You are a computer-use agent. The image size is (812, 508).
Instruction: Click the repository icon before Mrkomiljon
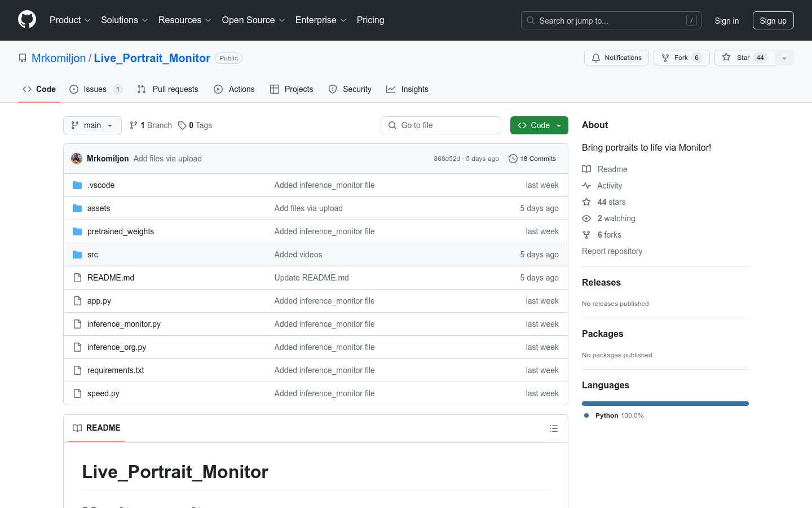point(23,58)
